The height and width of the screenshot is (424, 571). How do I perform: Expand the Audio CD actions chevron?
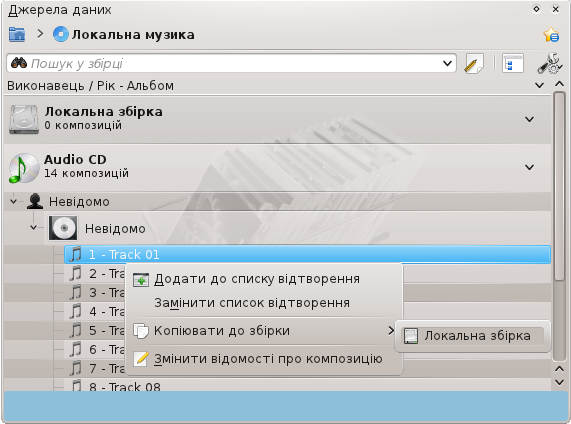529,168
